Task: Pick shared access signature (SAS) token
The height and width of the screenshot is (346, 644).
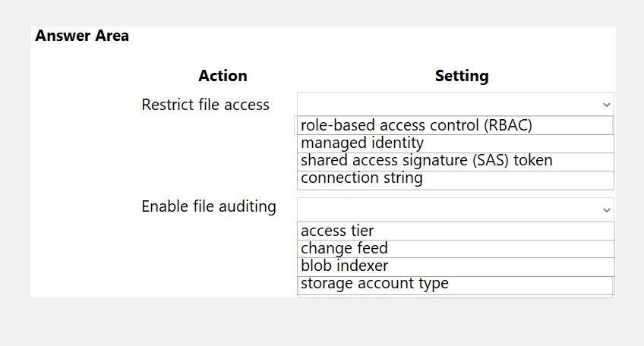Action: click(456, 162)
